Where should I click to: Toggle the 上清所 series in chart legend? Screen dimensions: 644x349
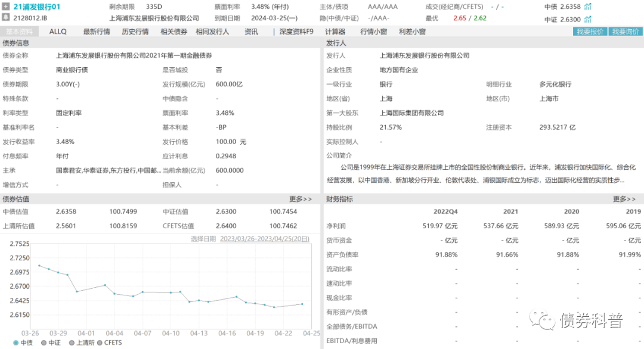(x=82, y=342)
